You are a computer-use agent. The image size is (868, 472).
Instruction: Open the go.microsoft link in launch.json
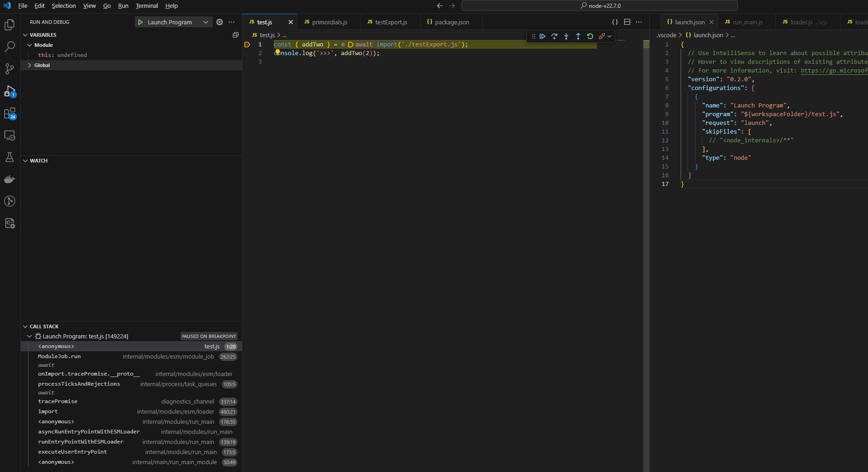(x=834, y=71)
